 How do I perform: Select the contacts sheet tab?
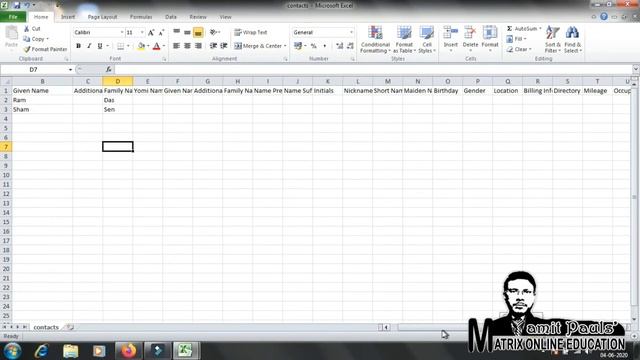coord(46,327)
